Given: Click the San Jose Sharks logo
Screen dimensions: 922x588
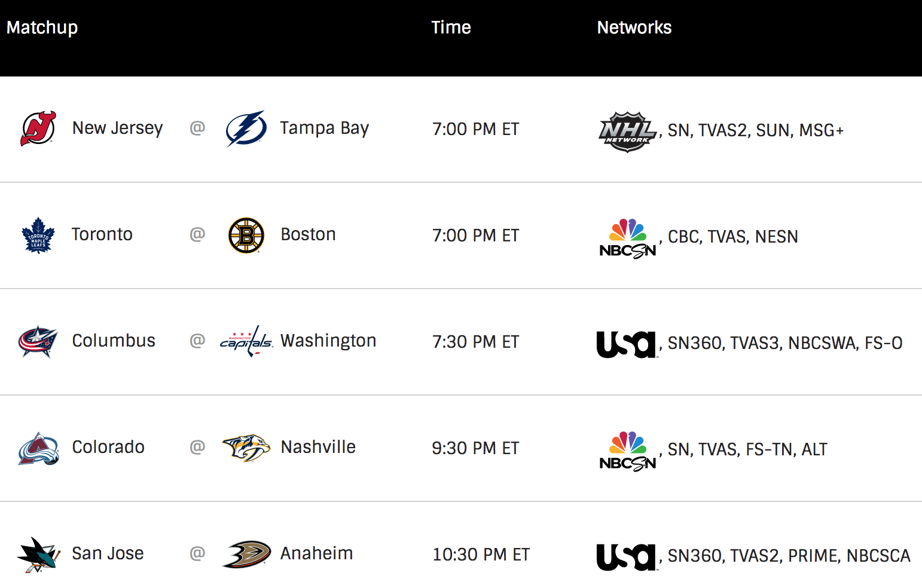Looking at the screenshot, I should (38, 555).
